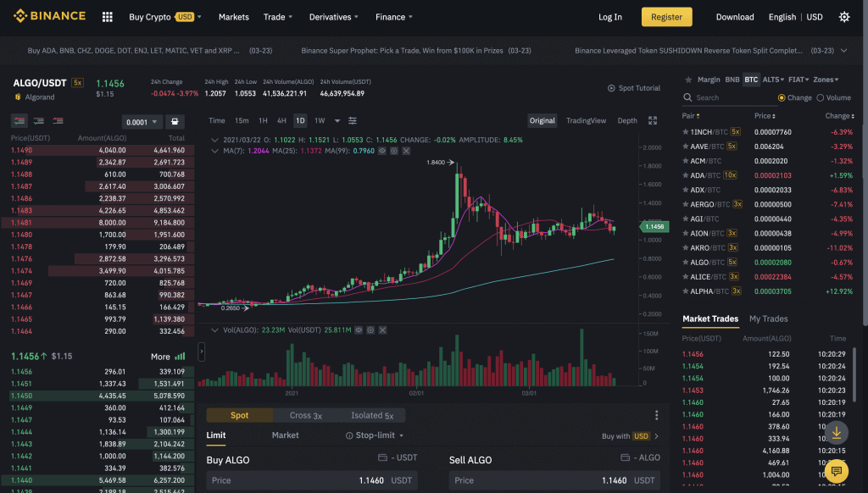868x493 pixels.
Task: Hide the MA indicator with eye icon
Action: (382, 150)
